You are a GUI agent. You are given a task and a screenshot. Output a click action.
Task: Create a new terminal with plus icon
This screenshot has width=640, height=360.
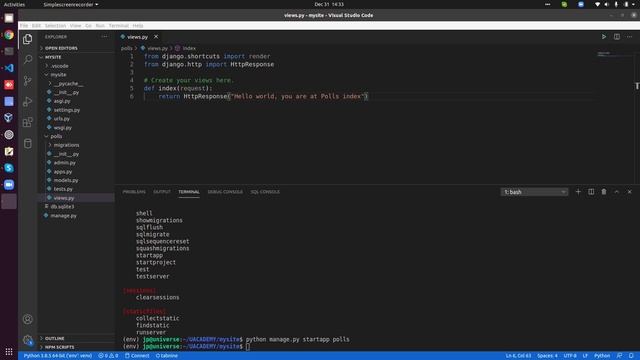(578, 192)
